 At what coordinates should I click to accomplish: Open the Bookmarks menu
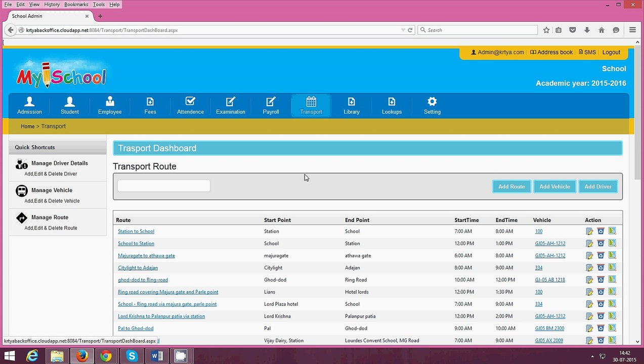coord(76,4)
